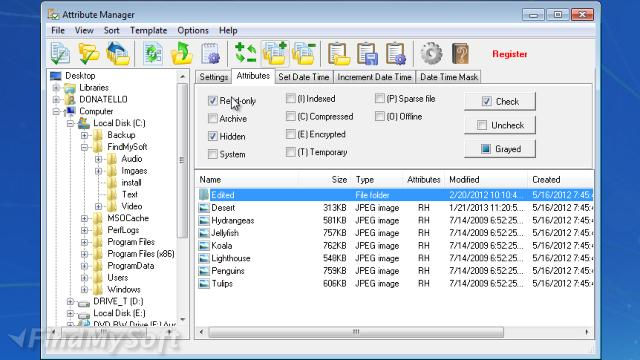Click the Grayed button

(x=500, y=149)
